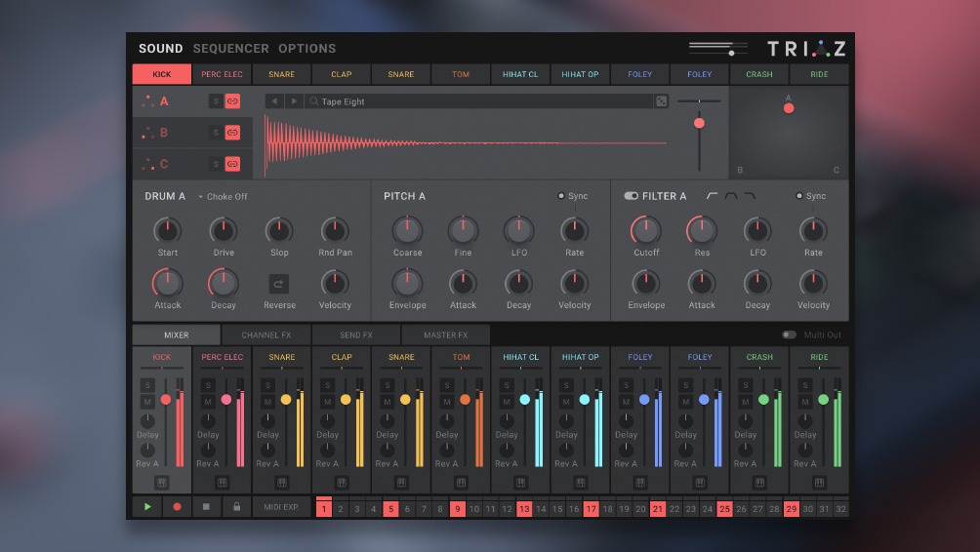Screen dimensions: 980x552
Task: Select the HIHAT CL drum pad
Action: 520,74
